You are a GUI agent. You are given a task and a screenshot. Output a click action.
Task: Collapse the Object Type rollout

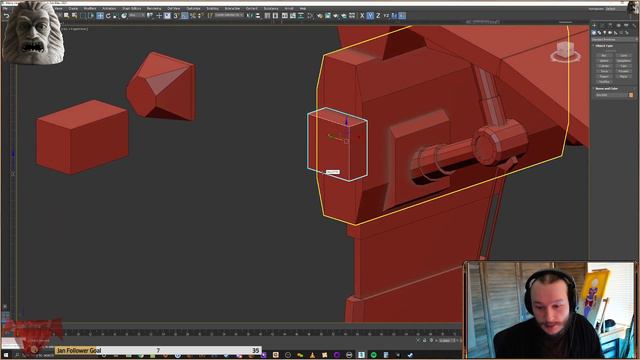tap(604, 46)
